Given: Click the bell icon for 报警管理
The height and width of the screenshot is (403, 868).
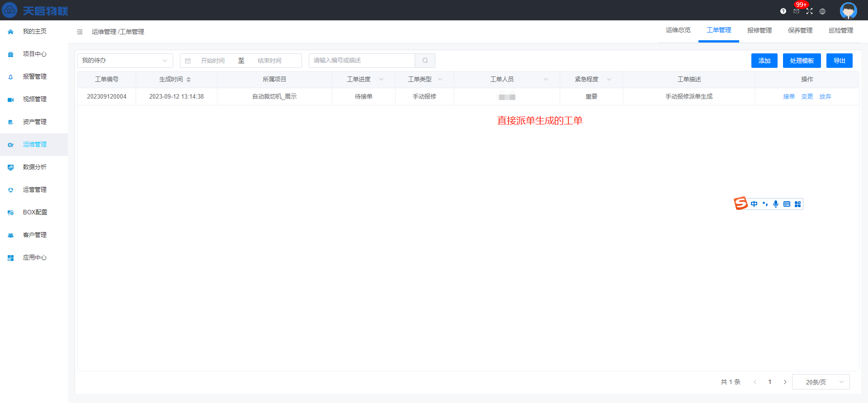Looking at the screenshot, I should pyautogui.click(x=10, y=77).
